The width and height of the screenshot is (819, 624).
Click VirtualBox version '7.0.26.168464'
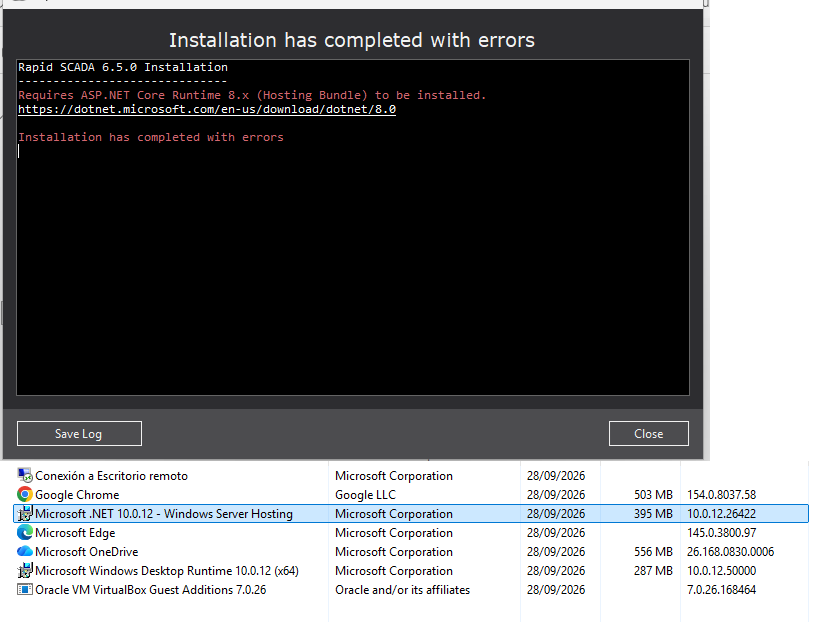pos(721,590)
